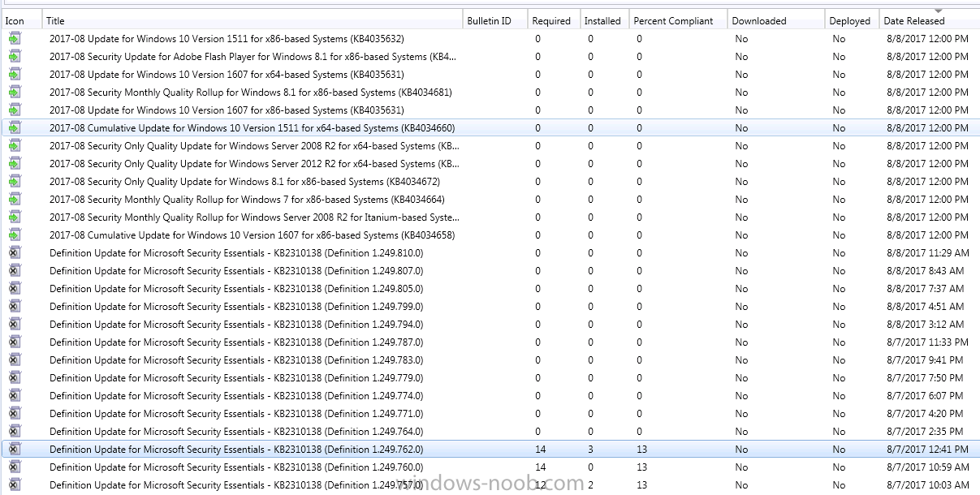Select Definition 1.249.760.0 update title

(x=236, y=467)
